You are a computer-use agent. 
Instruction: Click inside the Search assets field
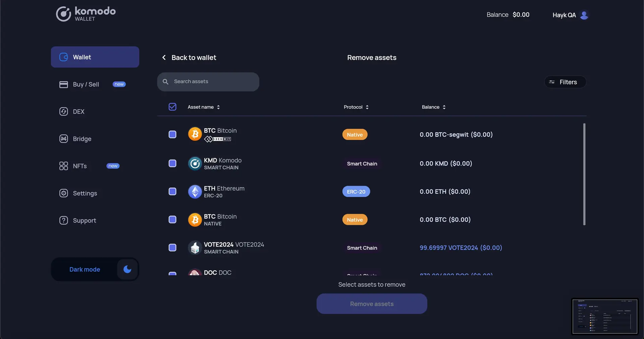click(208, 81)
